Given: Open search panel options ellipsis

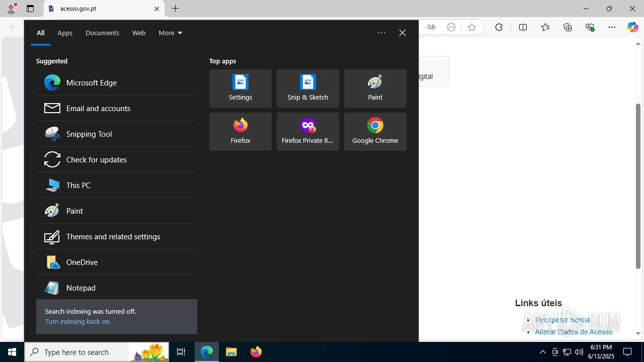Looking at the screenshot, I should [381, 33].
